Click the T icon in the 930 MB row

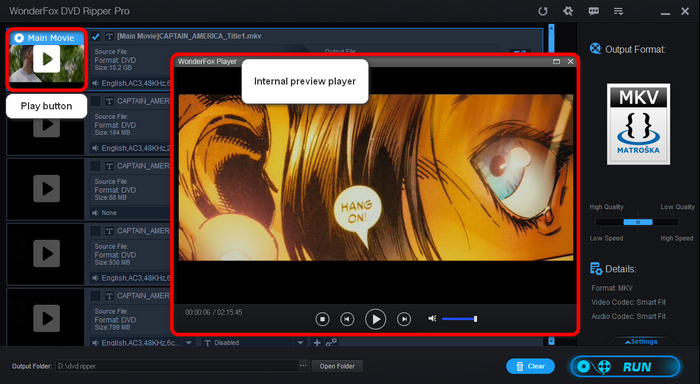[109, 231]
